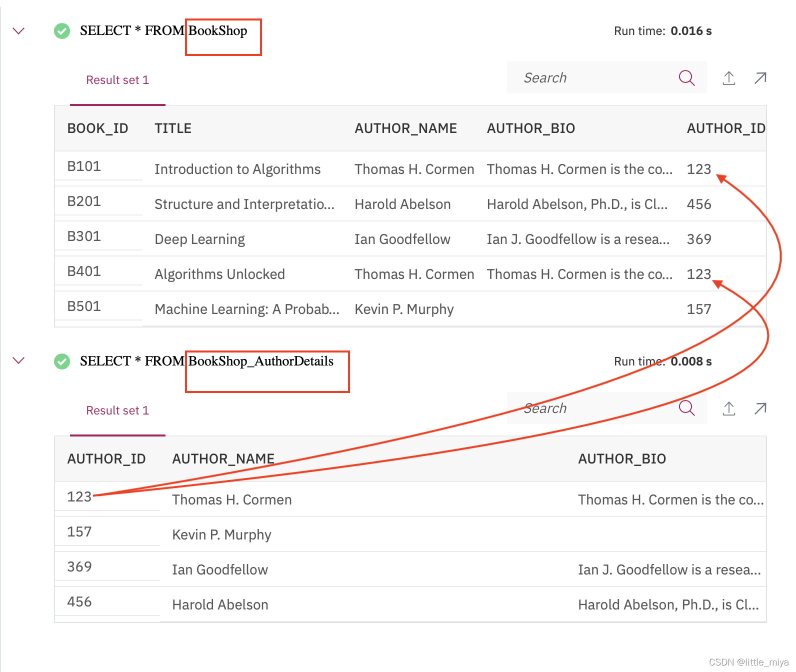Click AUTHOR_ID 369 in AuthorDetails table
The image size is (796, 672).
[x=79, y=566]
